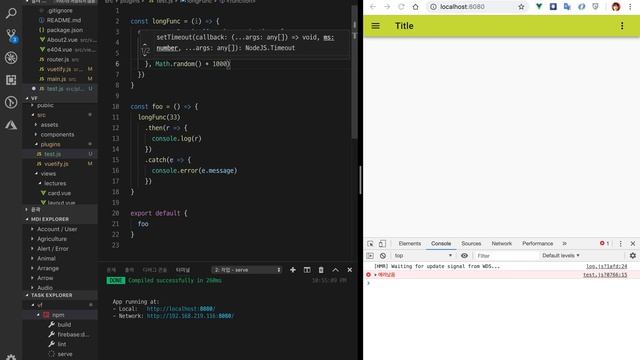Open the test.js source link in the console

(605, 275)
